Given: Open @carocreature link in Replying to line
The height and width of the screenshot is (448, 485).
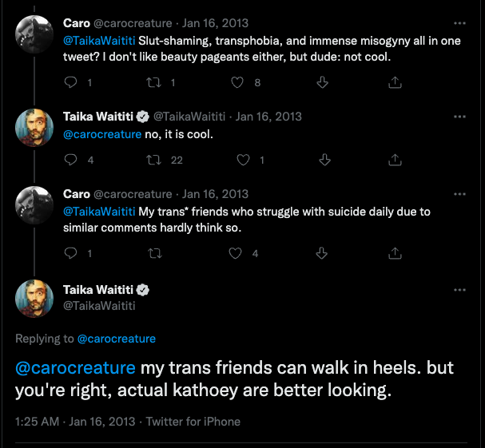Looking at the screenshot, I should 117,339.
